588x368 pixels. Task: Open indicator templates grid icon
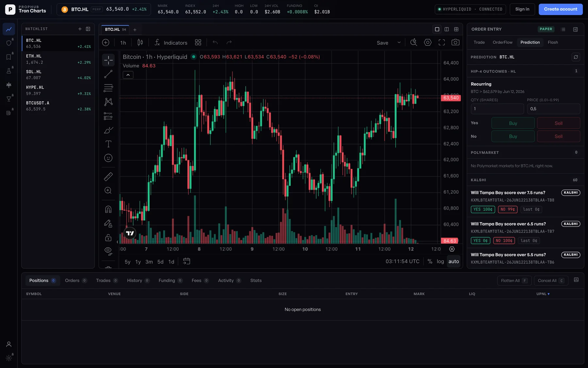(x=198, y=43)
